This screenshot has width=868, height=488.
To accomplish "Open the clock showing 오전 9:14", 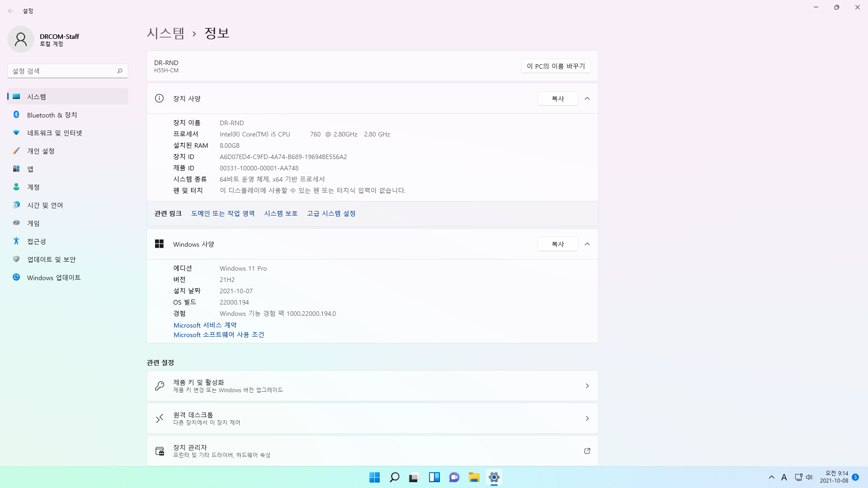I will pyautogui.click(x=834, y=477).
